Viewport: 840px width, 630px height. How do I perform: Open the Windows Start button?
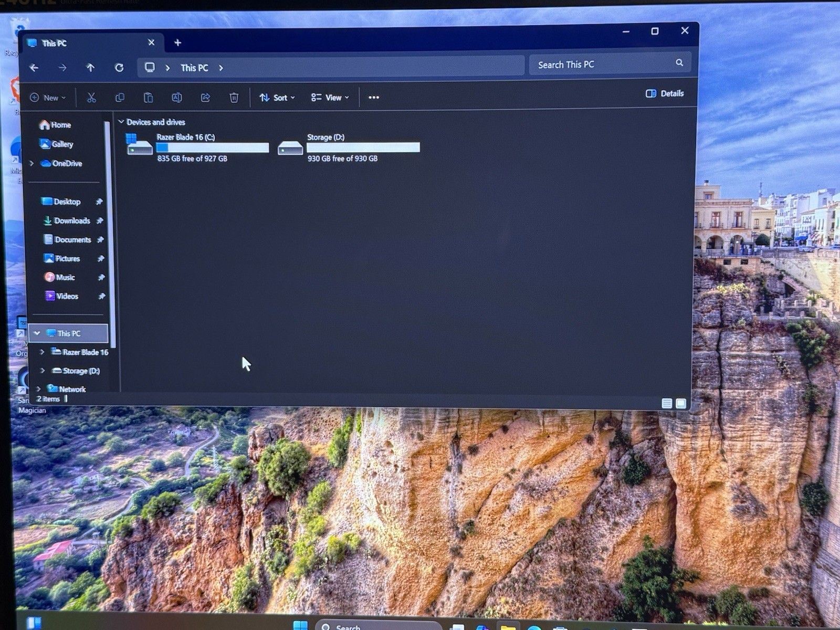[x=300, y=625]
